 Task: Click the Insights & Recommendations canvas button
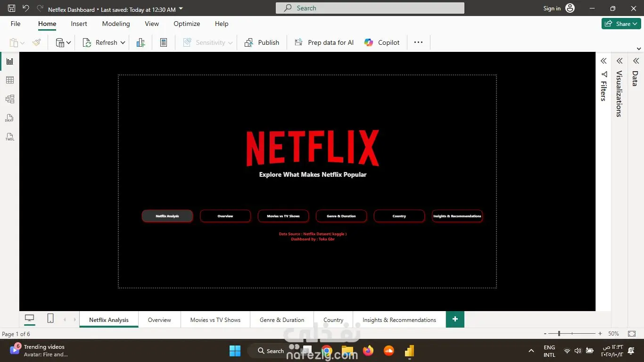pos(457,216)
